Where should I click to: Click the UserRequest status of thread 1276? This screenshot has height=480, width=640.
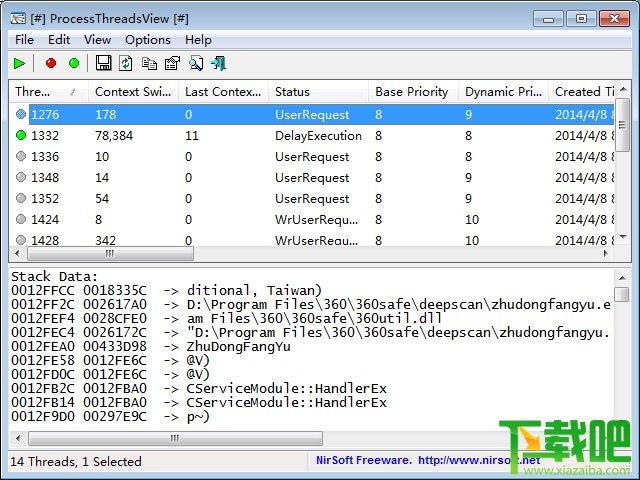pyautogui.click(x=312, y=115)
